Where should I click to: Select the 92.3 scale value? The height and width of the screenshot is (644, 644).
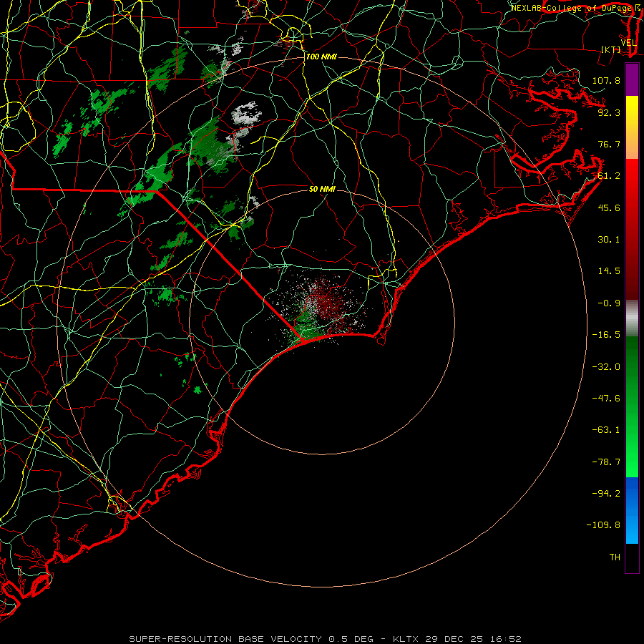tap(609, 112)
